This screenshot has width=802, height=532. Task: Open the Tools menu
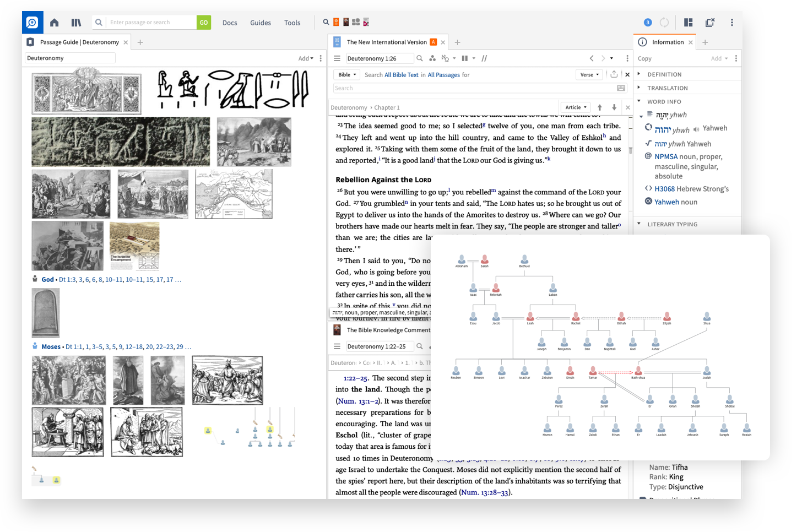292,23
